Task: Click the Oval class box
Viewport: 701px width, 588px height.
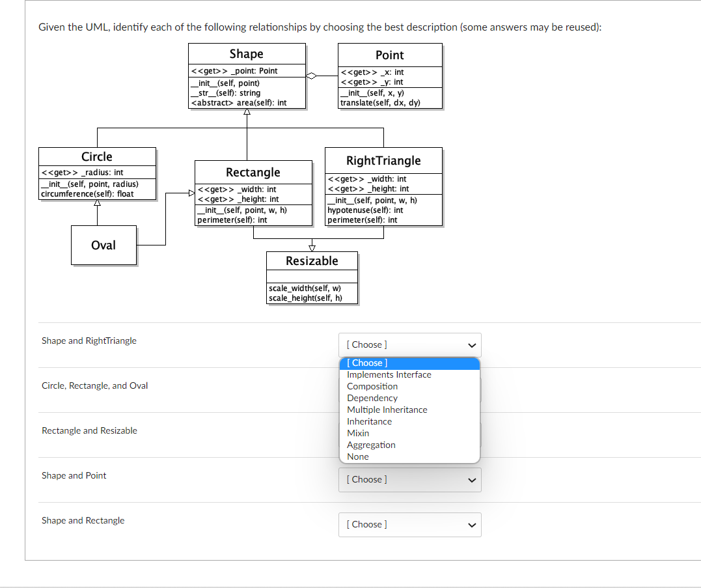Action: click(x=103, y=245)
